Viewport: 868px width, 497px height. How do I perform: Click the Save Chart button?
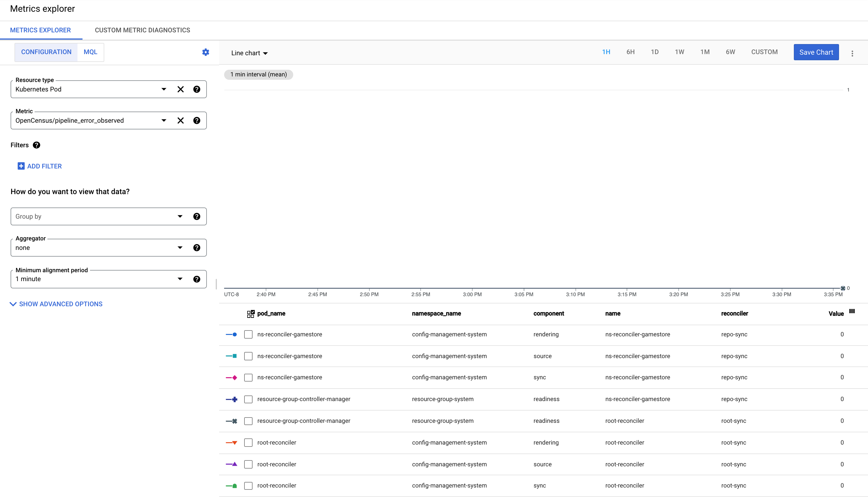(816, 52)
